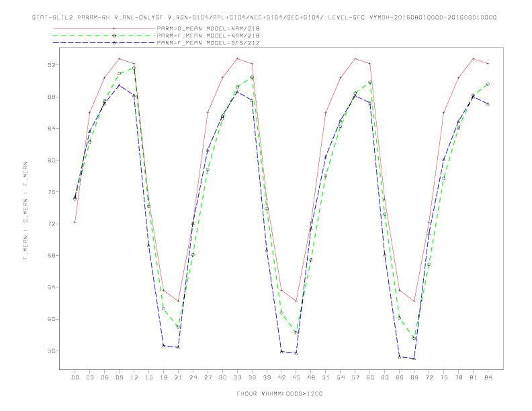532x411 pixels.
Task: Click x-axis tick label 03
Action: [x=89, y=377]
